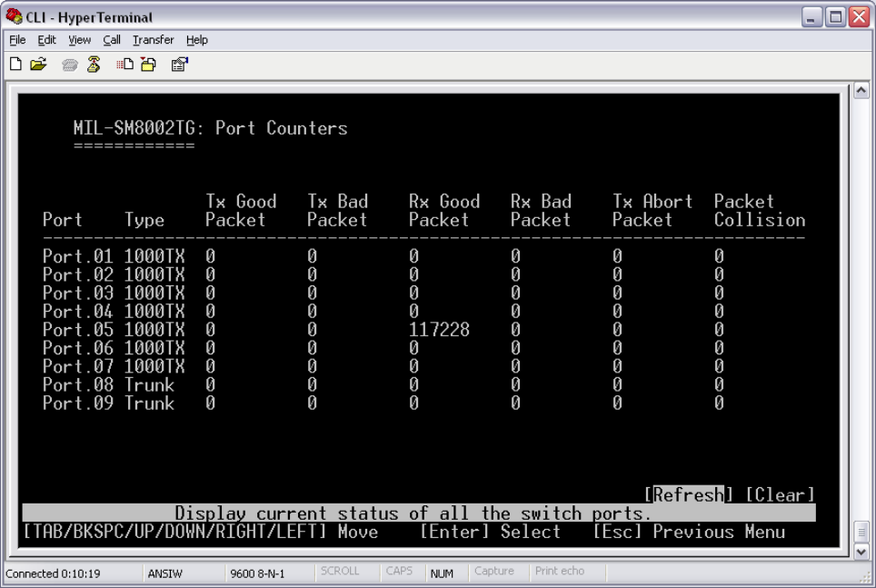Minimize the HyperTerminal window

tap(811, 16)
